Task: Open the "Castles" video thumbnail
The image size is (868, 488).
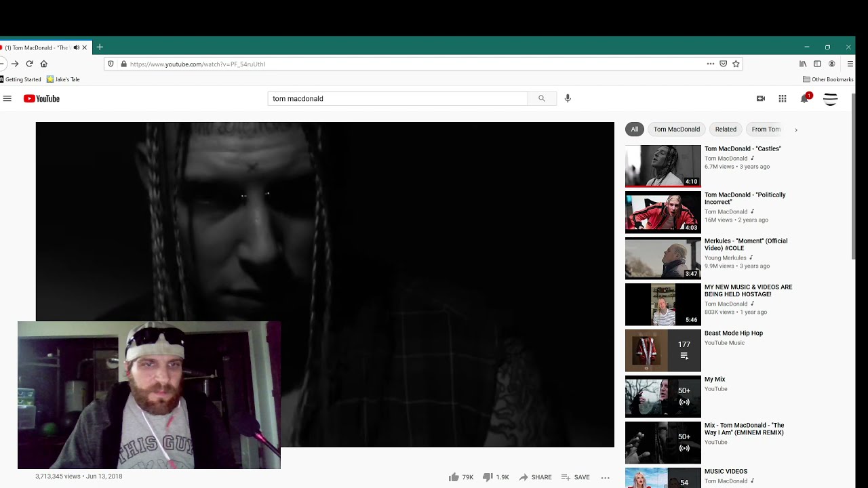Action: pos(663,166)
